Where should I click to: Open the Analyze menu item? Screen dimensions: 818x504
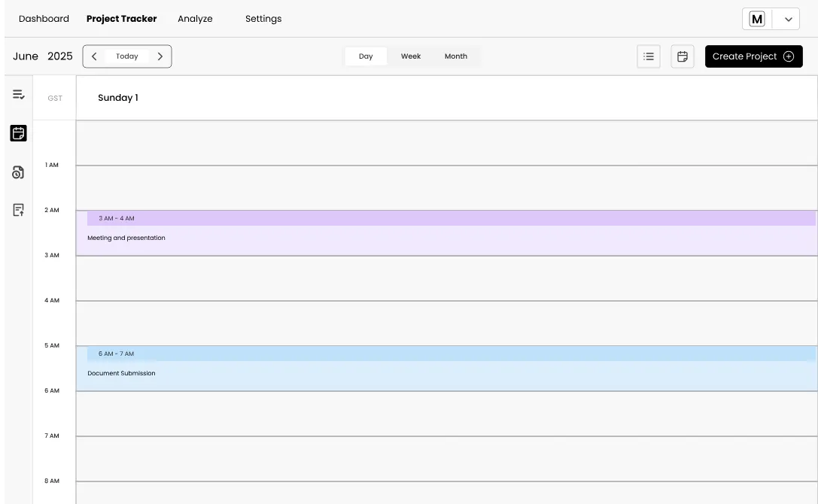[x=195, y=19]
